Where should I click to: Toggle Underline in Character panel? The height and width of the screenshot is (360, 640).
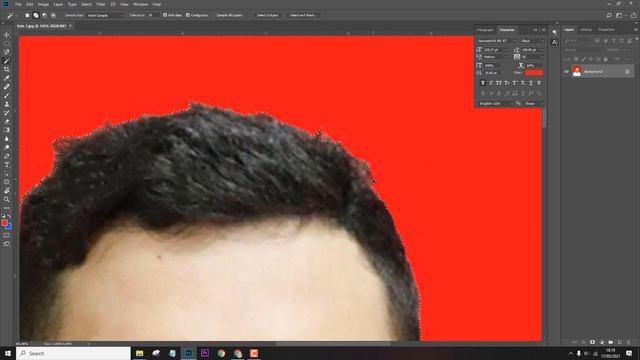pyautogui.click(x=531, y=83)
